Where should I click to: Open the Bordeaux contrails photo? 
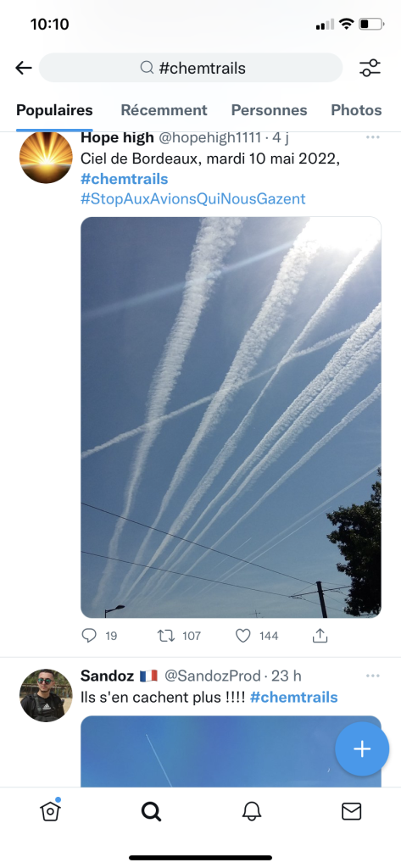point(231,417)
